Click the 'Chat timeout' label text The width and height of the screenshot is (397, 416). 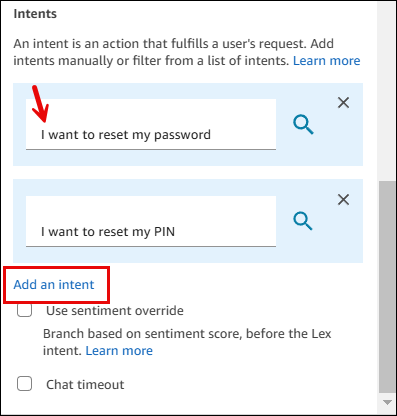tap(85, 385)
